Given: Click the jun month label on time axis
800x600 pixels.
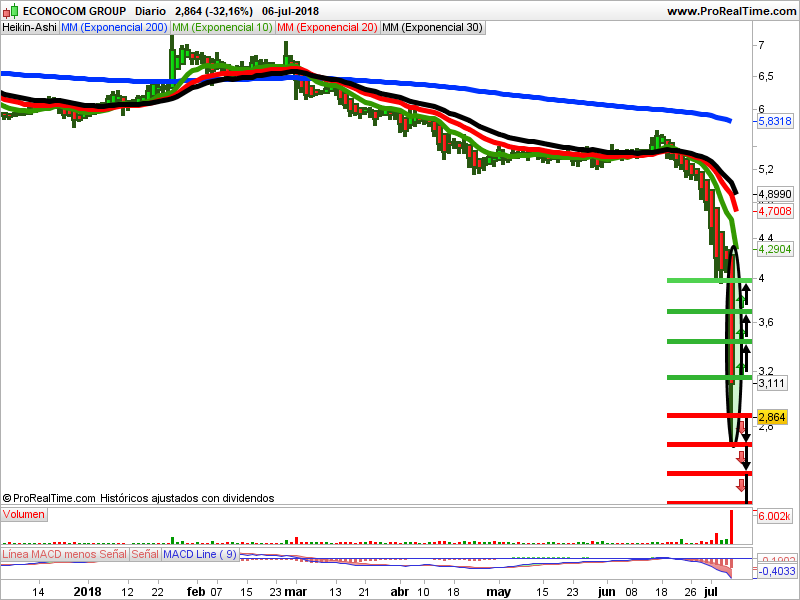Looking at the screenshot, I should point(607,592).
